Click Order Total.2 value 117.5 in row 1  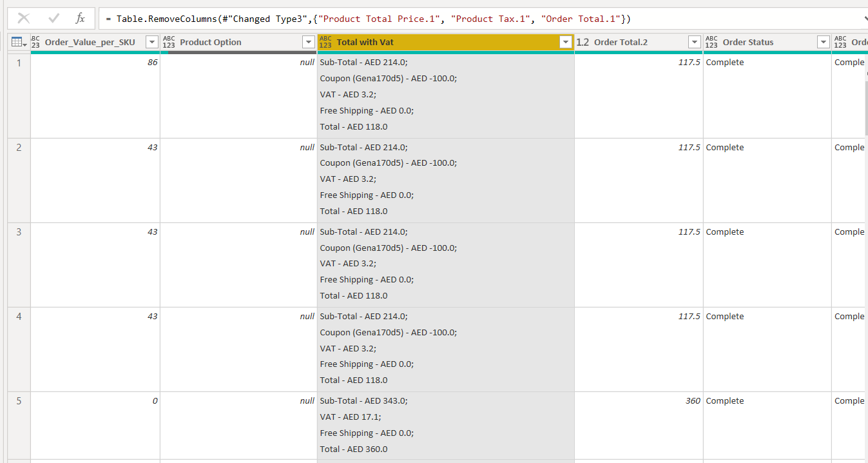[690, 63]
